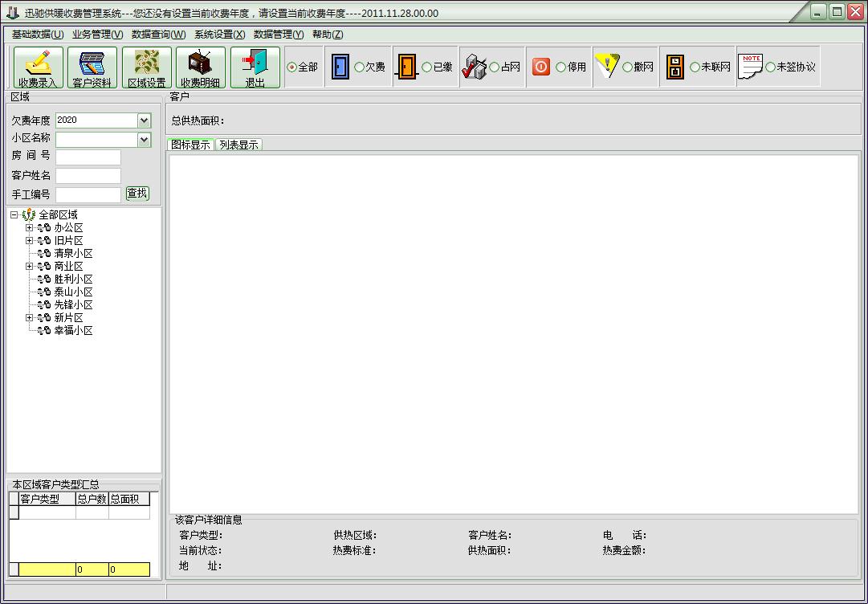This screenshot has width=868, height=604.
Task: Open the 收费录入 toolbar icon
Action: pyautogui.click(x=39, y=67)
